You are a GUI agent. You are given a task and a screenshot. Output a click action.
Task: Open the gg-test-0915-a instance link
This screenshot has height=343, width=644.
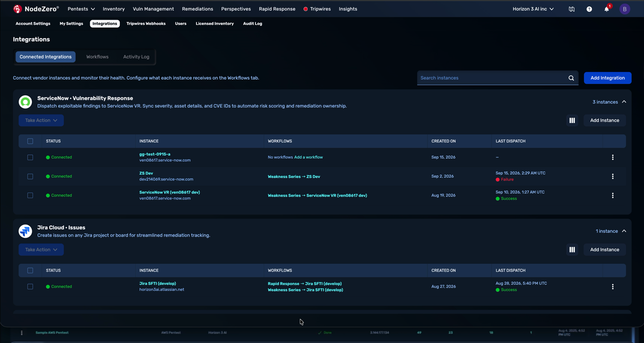(x=155, y=154)
